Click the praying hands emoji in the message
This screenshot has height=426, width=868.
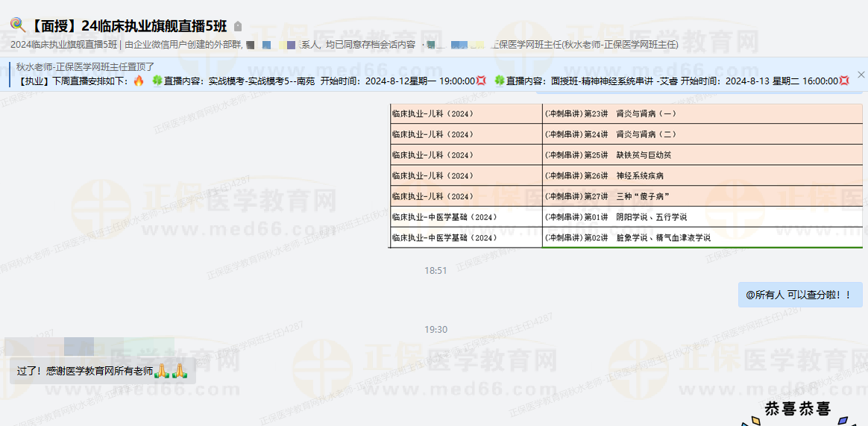(x=170, y=370)
